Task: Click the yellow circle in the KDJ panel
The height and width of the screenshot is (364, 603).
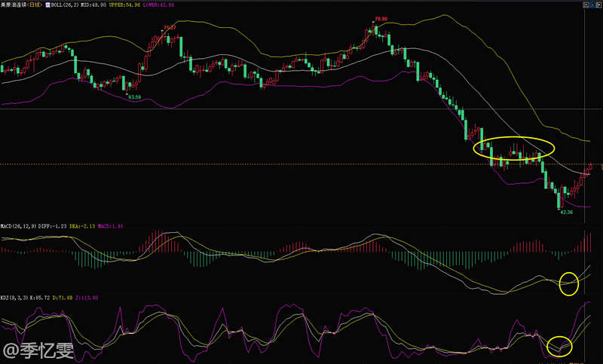Action: (x=562, y=346)
